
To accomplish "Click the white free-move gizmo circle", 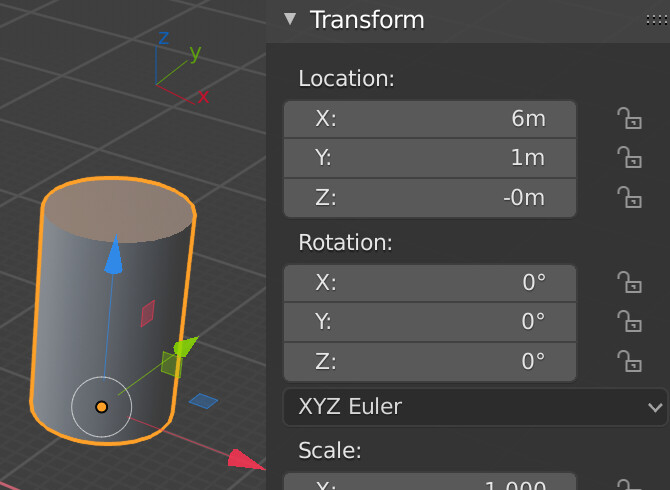I will click(101, 407).
